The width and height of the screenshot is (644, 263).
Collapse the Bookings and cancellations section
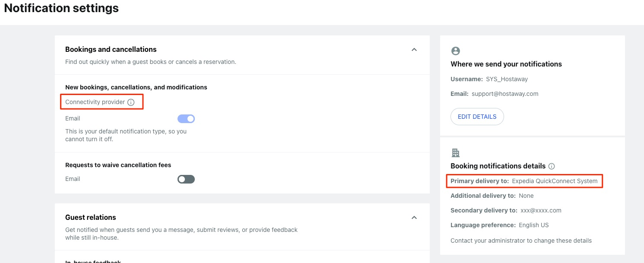[x=414, y=50]
